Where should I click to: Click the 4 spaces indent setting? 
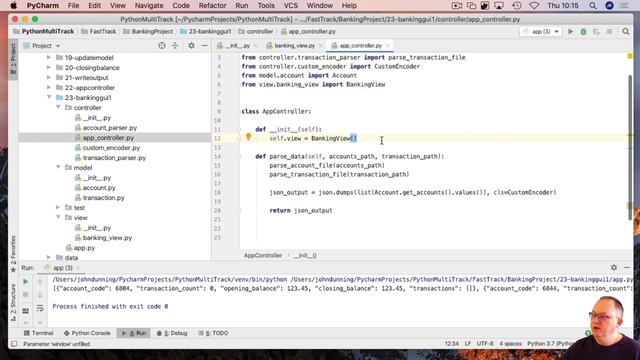510,344
